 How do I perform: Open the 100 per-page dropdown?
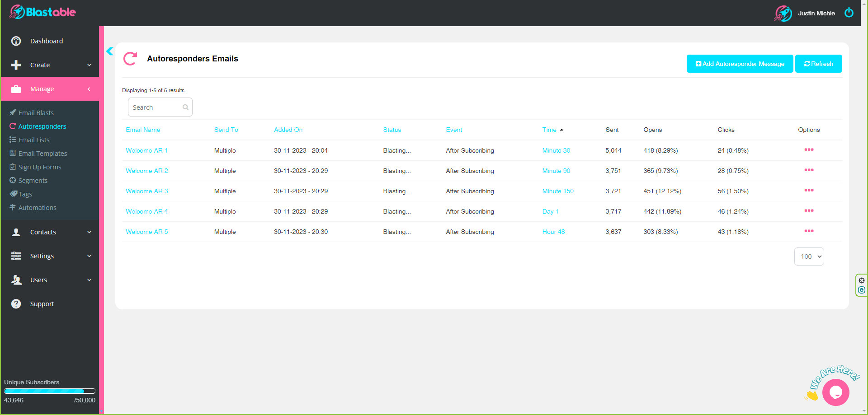pos(809,256)
